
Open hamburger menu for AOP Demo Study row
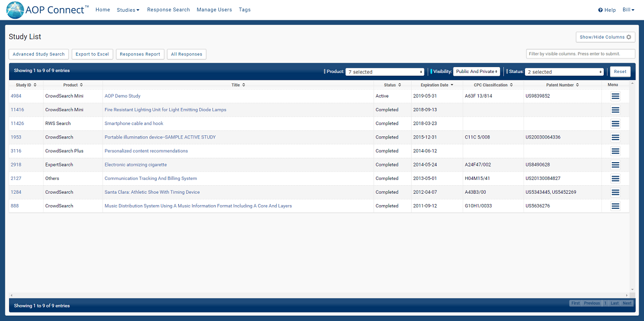(x=615, y=96)
